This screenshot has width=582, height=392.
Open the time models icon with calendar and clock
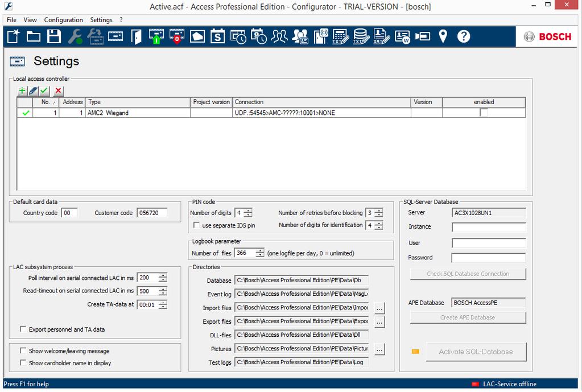pos(259,36)
